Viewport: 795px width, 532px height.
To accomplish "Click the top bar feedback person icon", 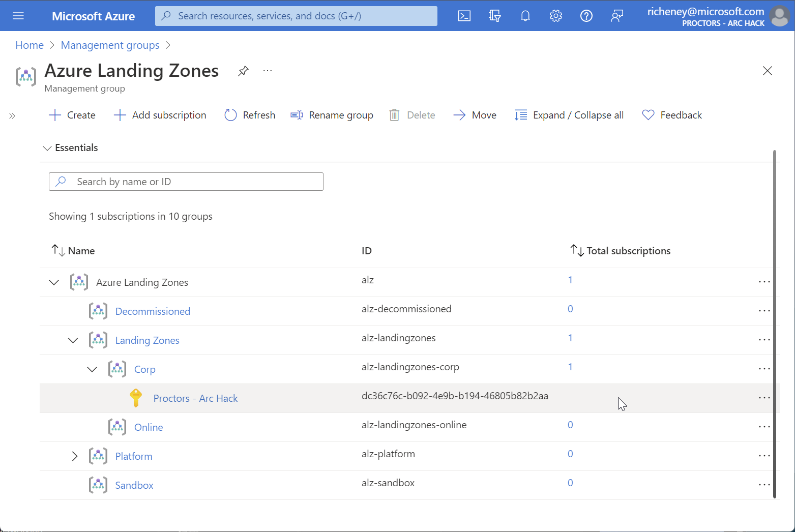I will (616, 16).
